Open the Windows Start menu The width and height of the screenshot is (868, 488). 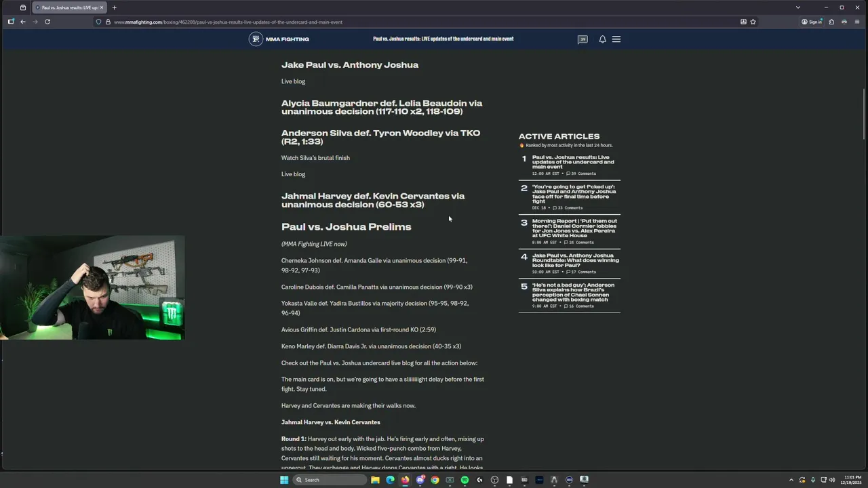tap(284, 480)
